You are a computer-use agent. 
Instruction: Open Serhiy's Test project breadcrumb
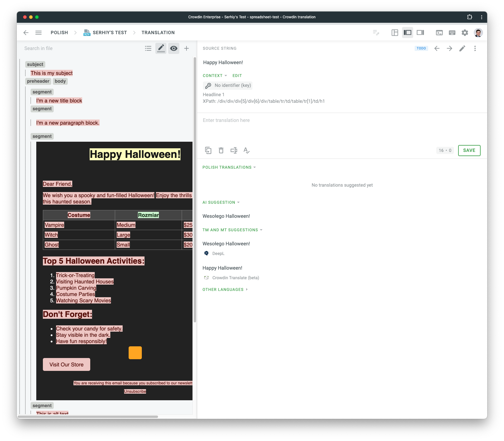coord(110,33)
